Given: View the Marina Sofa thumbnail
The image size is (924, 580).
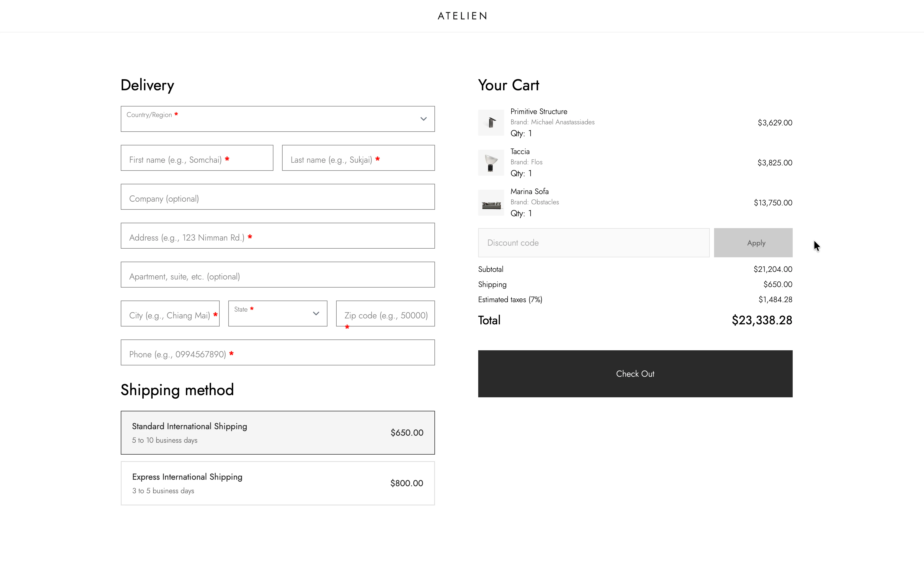Looking at the screenshot, I should tap(491, 202).
